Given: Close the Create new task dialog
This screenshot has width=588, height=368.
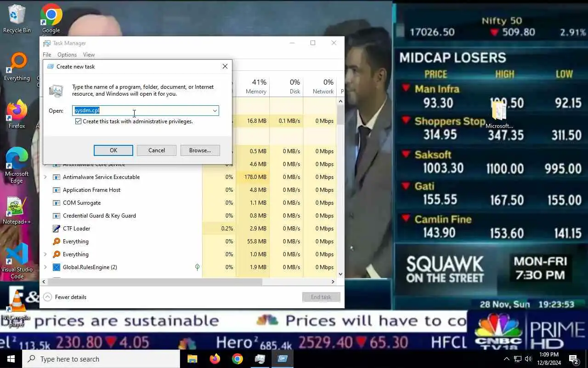Looking at the screenshot, I should point(225,67).
